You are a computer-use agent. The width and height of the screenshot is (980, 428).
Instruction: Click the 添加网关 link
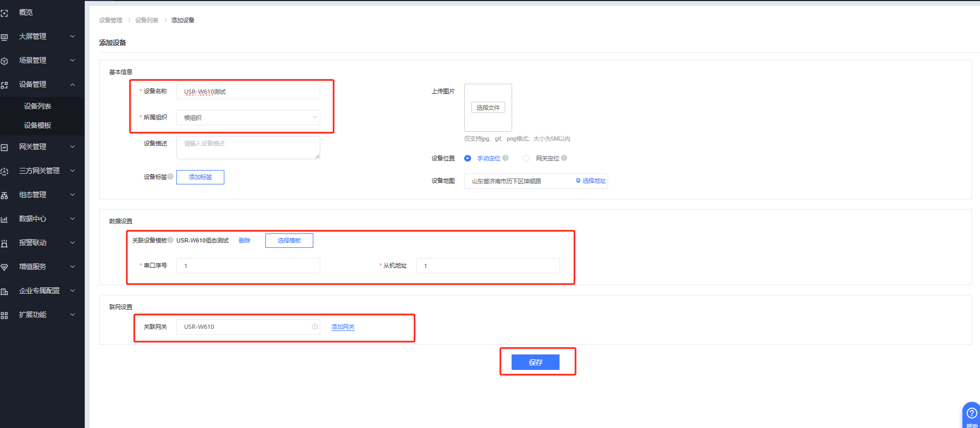(343, 327)
